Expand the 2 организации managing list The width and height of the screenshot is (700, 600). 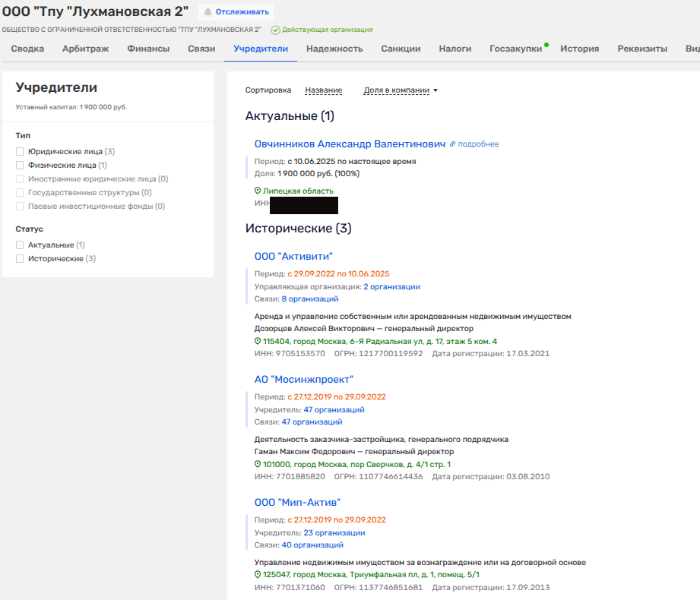[391, 286]
